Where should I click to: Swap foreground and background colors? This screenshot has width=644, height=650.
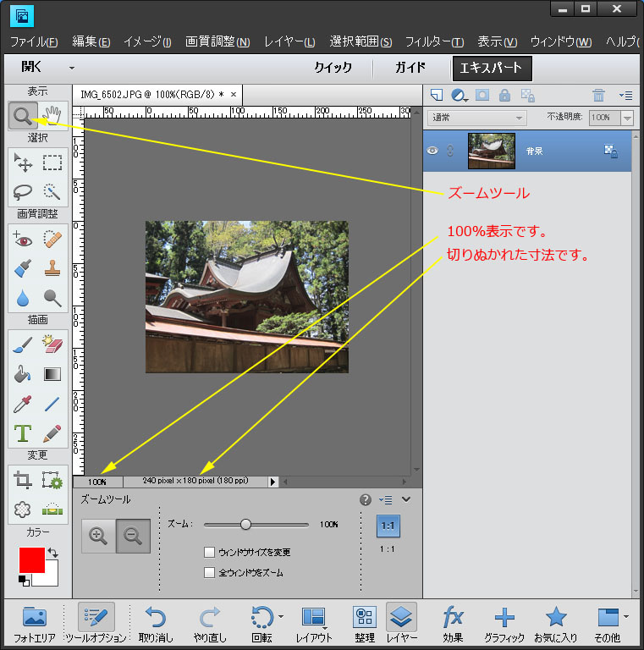click(x=53, y=552)
